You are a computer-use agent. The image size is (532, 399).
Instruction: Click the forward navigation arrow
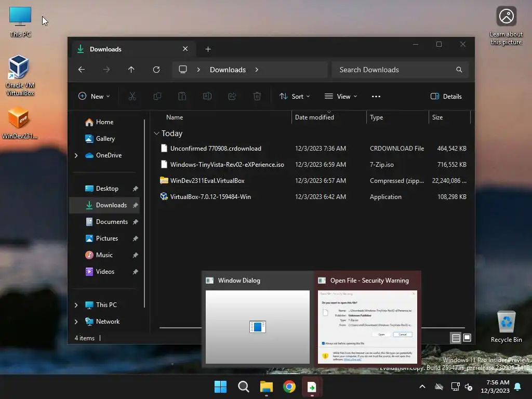point(107,70)
